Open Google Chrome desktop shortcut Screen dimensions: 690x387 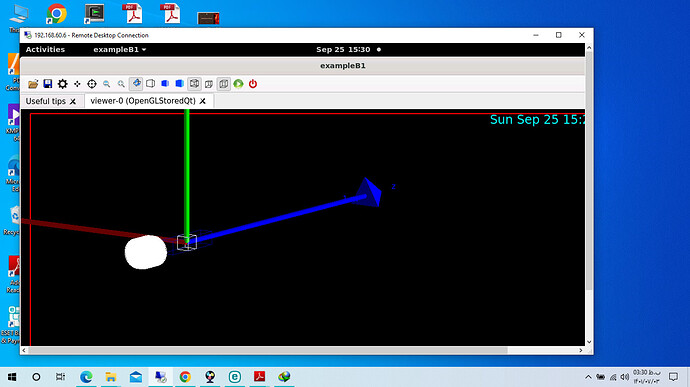click(56, 13)
